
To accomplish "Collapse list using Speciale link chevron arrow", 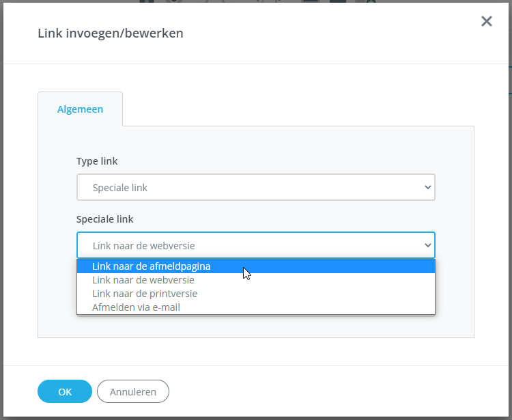I will tap(428, 245).
